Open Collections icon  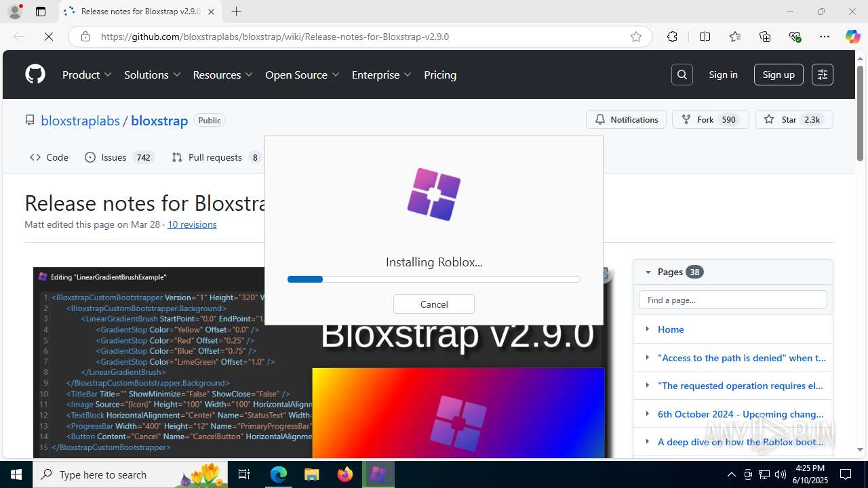pyautogui.click(x=765, y=37)
